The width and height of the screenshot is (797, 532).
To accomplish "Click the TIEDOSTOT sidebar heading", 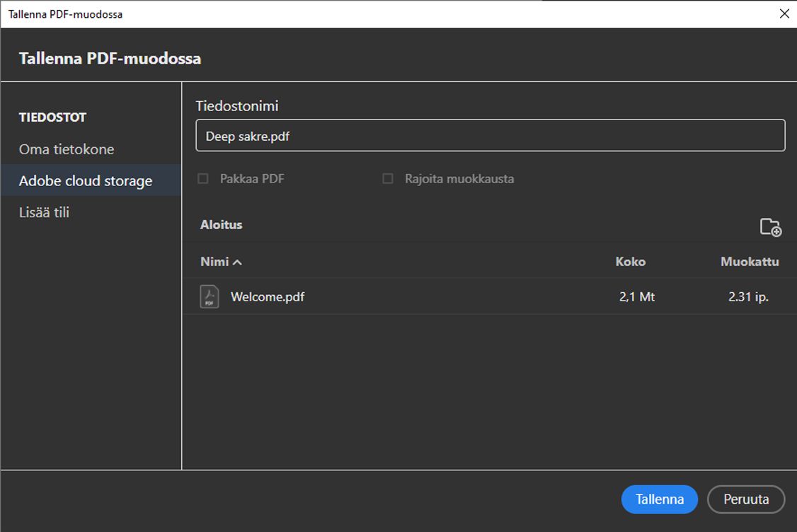I will [x=52, y=117].
